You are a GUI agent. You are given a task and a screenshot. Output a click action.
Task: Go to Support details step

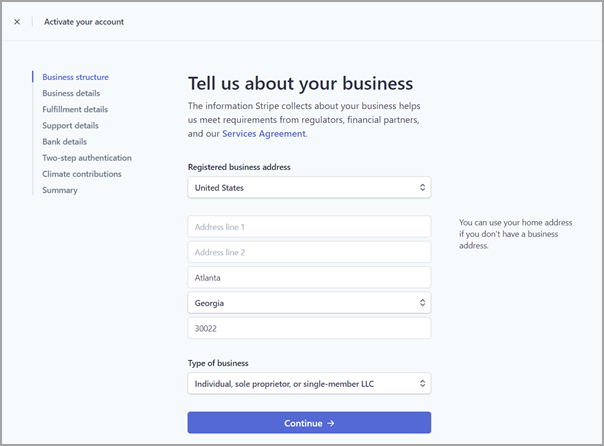[x=70, y=126]
